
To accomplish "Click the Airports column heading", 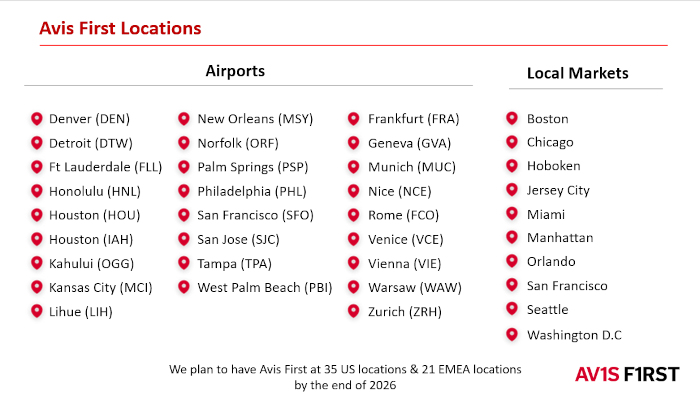I will [x=235, y=71].
